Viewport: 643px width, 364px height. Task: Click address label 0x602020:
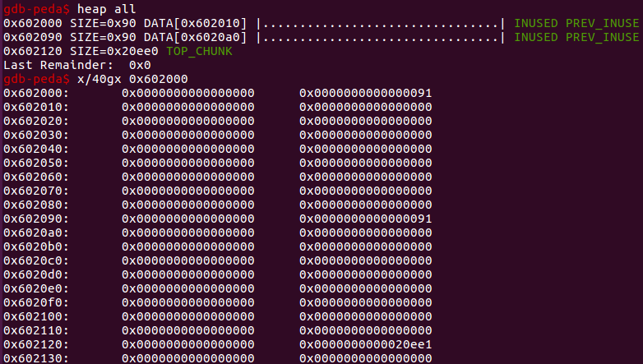[x=36, y=121]
